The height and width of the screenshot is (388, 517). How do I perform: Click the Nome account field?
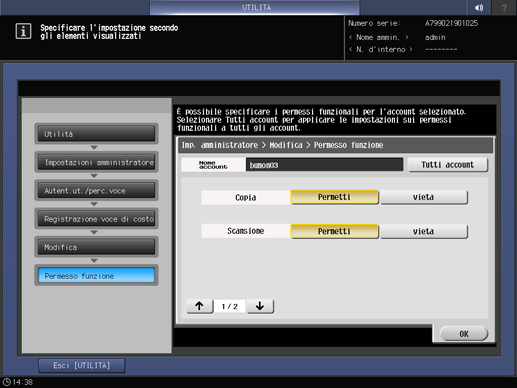(x=324, y=165)
